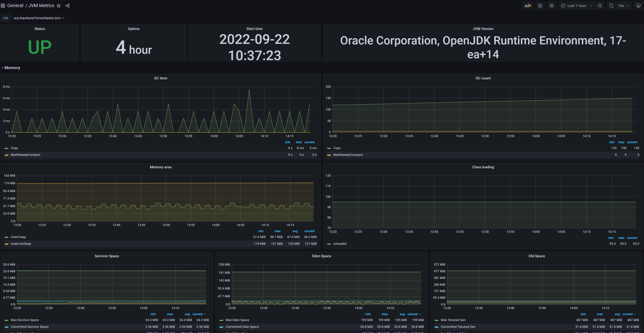This screenshot has width=644, height=333.
Task: Toggle Used nonheap series visibility
Action: (x=21, y=244)
